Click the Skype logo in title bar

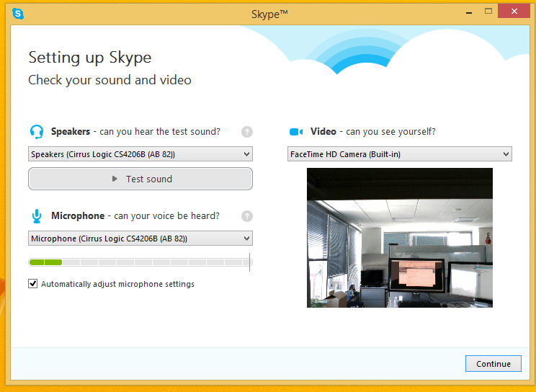(18, 14)
